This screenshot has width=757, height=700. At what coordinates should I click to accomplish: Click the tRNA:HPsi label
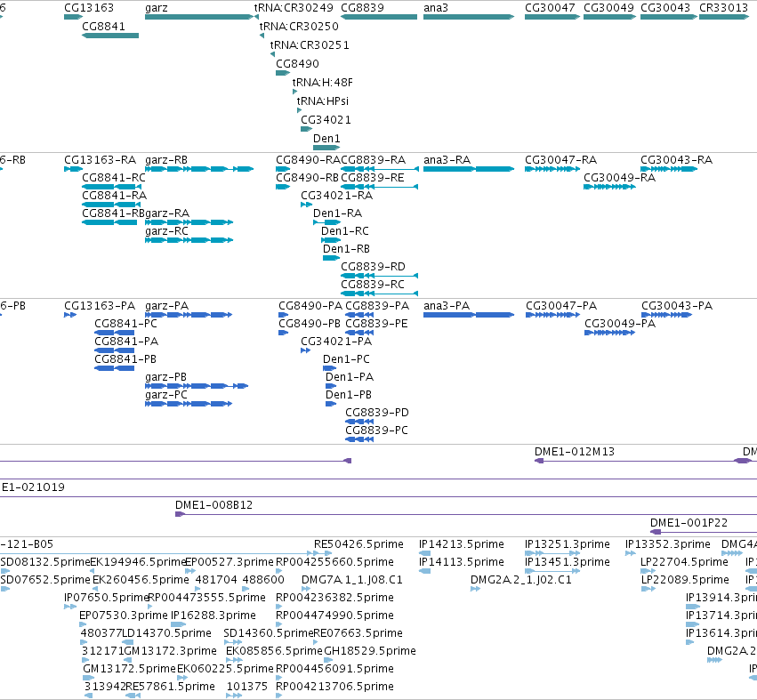(x=323, y=101)
